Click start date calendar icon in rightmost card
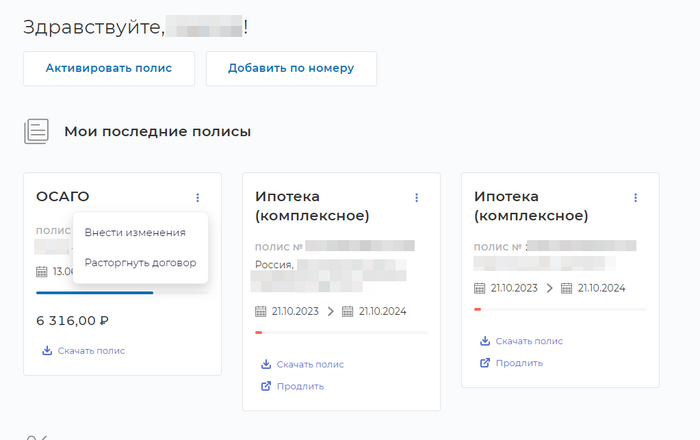Viewport: 700px width, 440px height. [x=480, y=288]
